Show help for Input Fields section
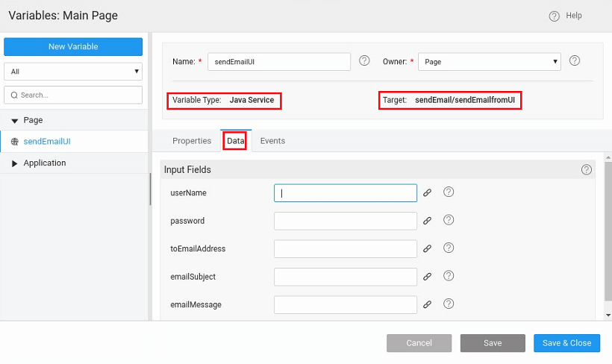 (587, 170)
